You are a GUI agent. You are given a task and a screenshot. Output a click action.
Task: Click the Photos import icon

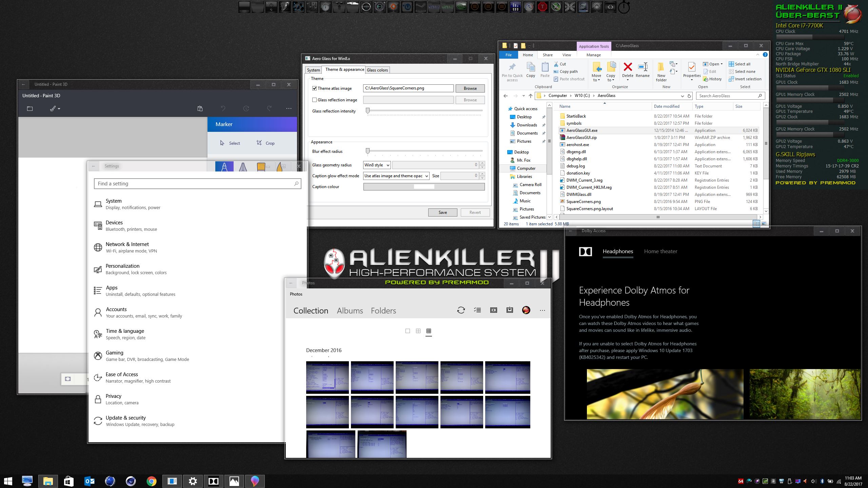point(510,310)
